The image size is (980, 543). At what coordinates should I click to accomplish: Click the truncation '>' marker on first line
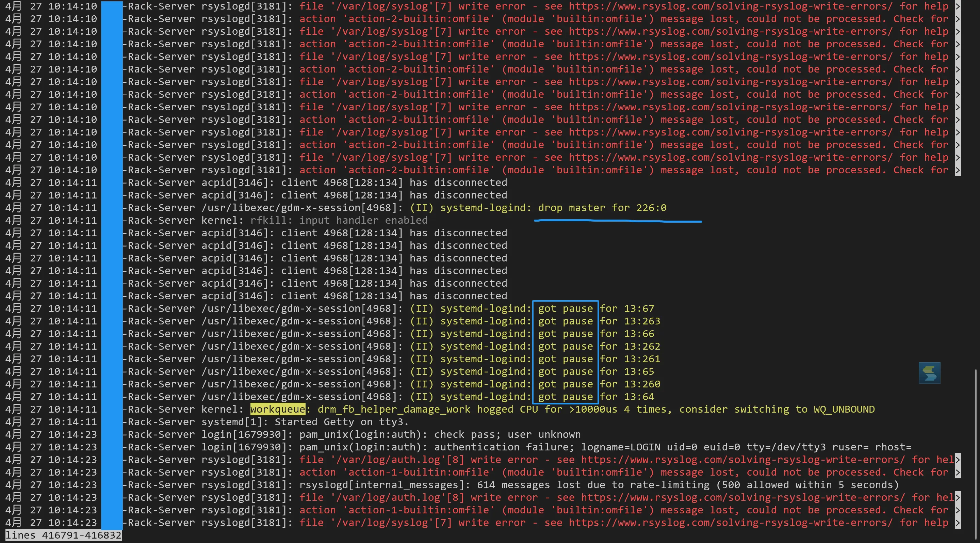[x=957, y=6]
